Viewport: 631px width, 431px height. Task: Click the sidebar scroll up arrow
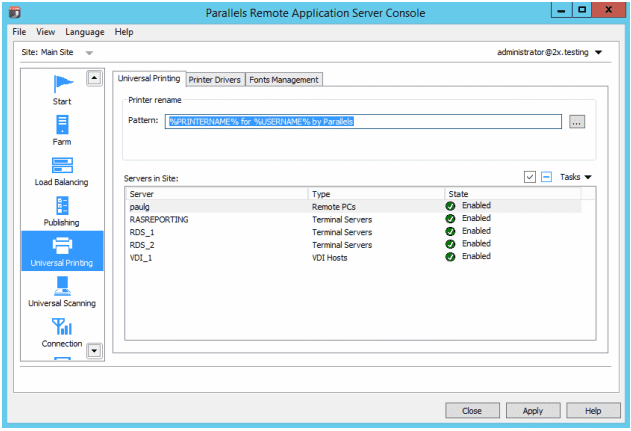(x=94, y=78)
